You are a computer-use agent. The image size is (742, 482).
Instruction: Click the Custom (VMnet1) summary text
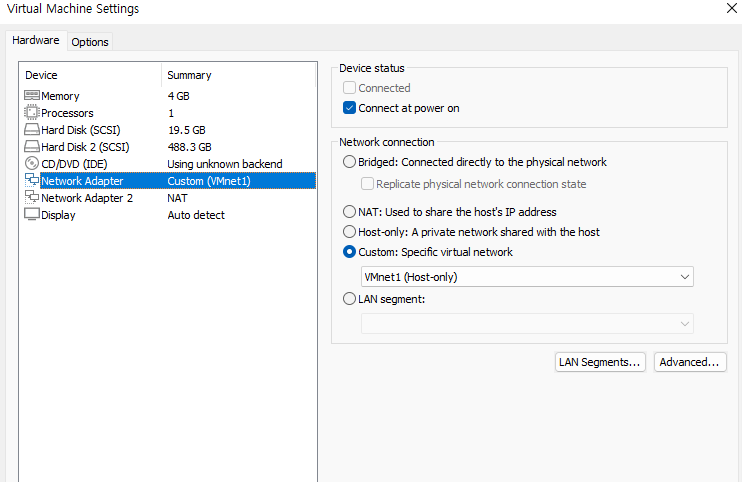[x=209, y=181]
